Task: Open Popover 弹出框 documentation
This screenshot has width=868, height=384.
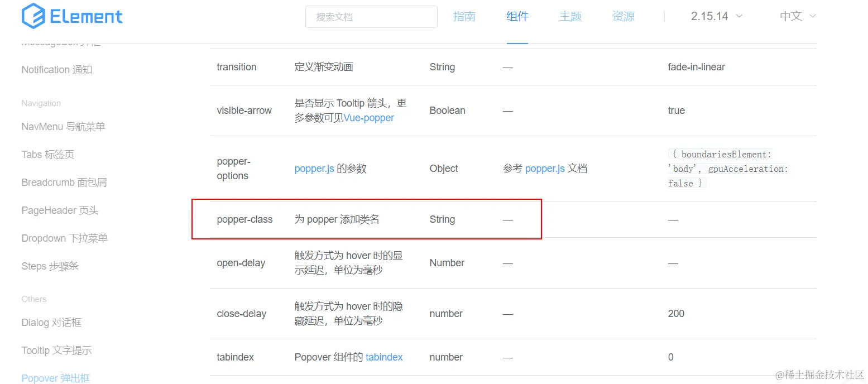Action: [x=55, y=378]
